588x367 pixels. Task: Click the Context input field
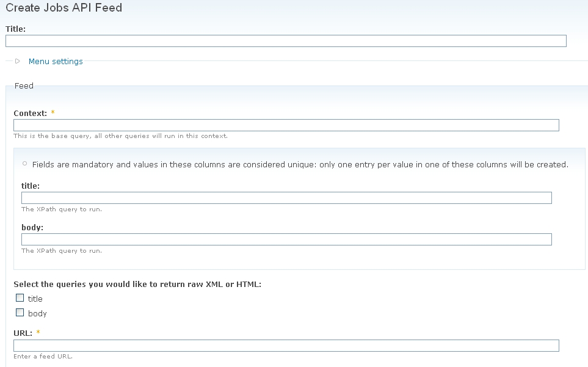click(x=287, y=125)
